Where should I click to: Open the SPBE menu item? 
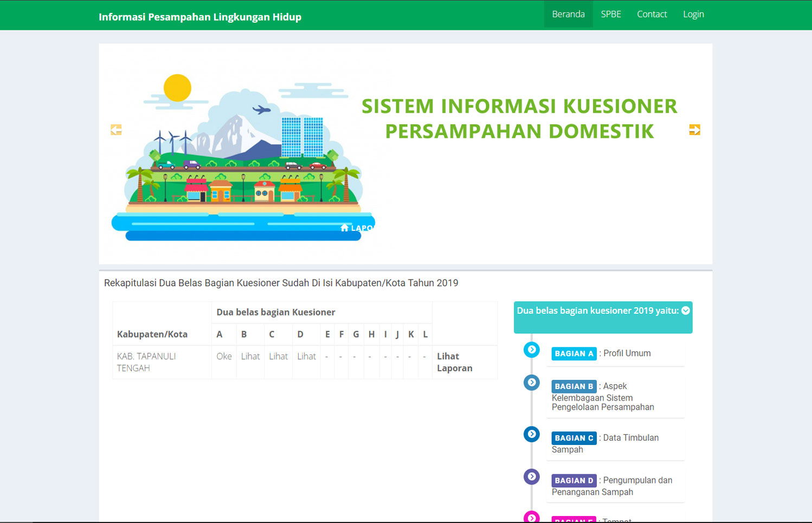[611, 14]
